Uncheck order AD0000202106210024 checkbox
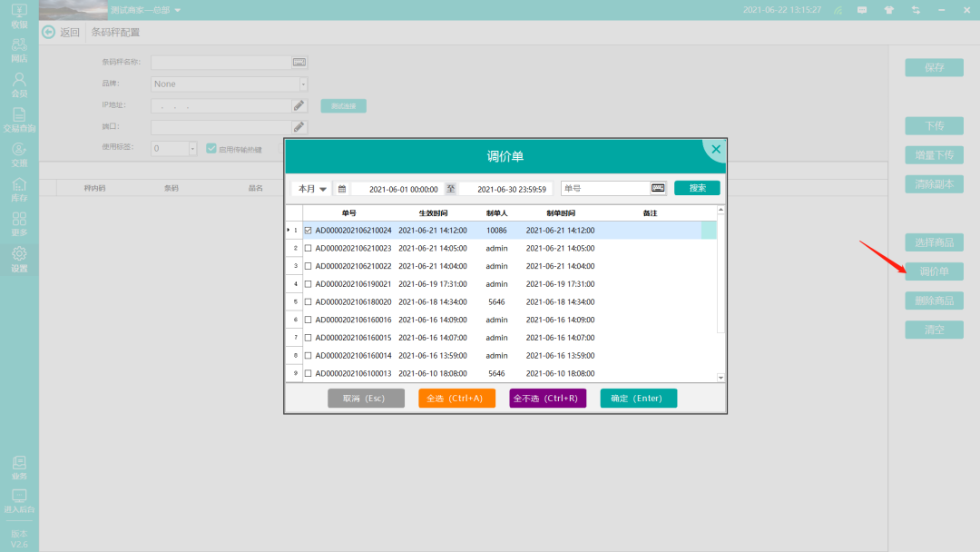 pos(309,231)
